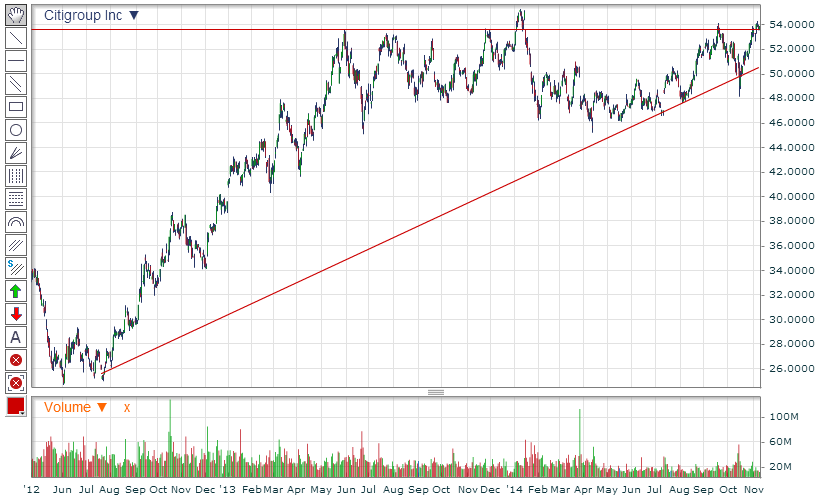The image size is (827, 501).
Task: Click the 26.0000 price axis label
Action: tap(791, 369)
